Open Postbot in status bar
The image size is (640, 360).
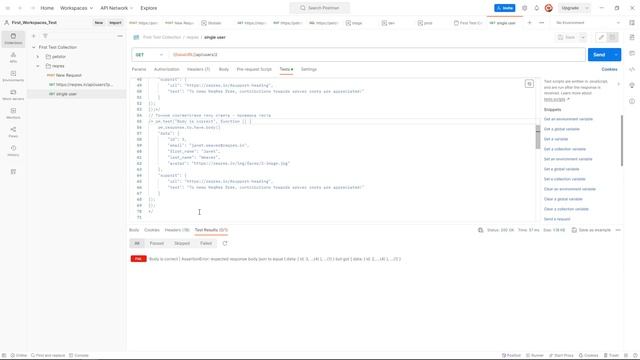point(511,356)
